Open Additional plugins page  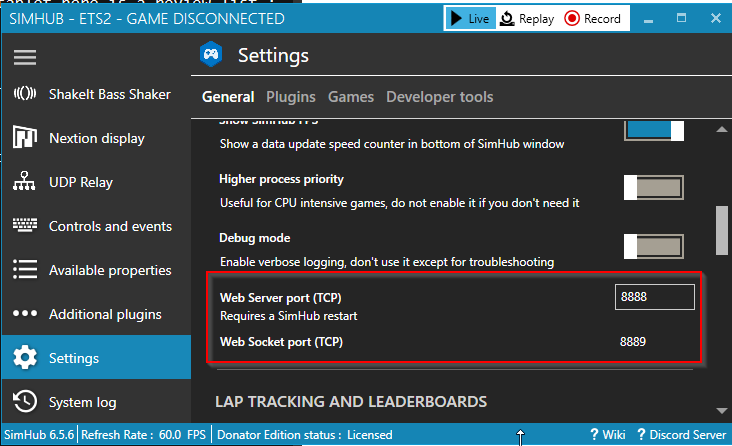click(x=96, y=314)
